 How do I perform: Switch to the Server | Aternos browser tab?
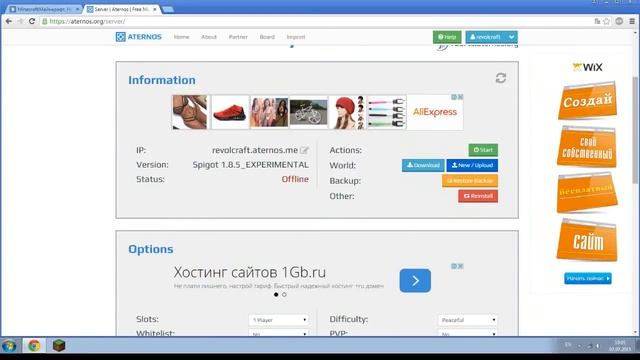(122, 9)
